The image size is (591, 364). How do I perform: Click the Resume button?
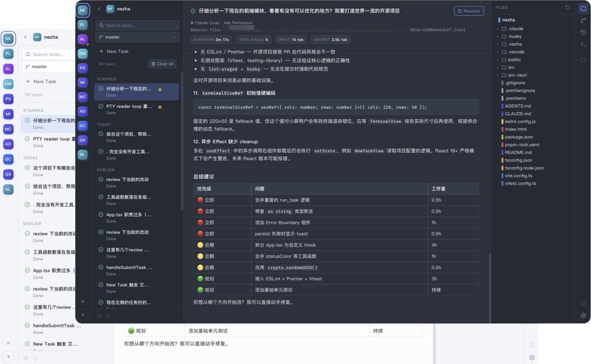point(468,10)
